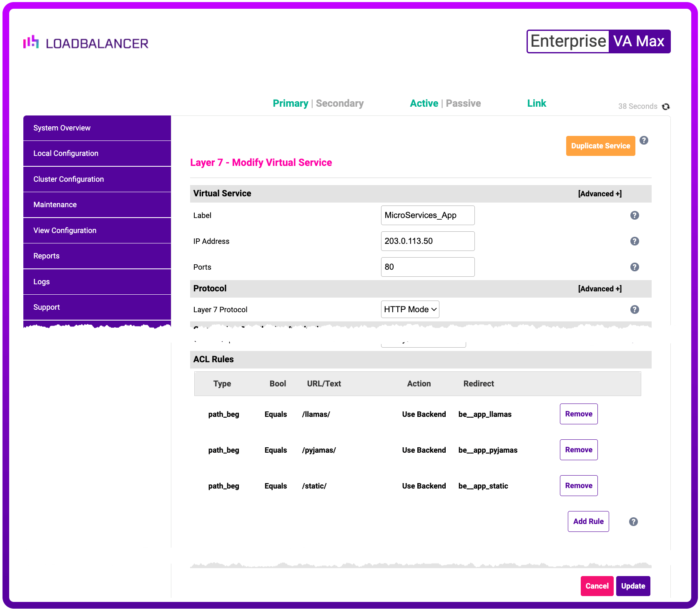700x609 pixels.
Task: Click the help icon for Label field
Action: pos(635,216)
